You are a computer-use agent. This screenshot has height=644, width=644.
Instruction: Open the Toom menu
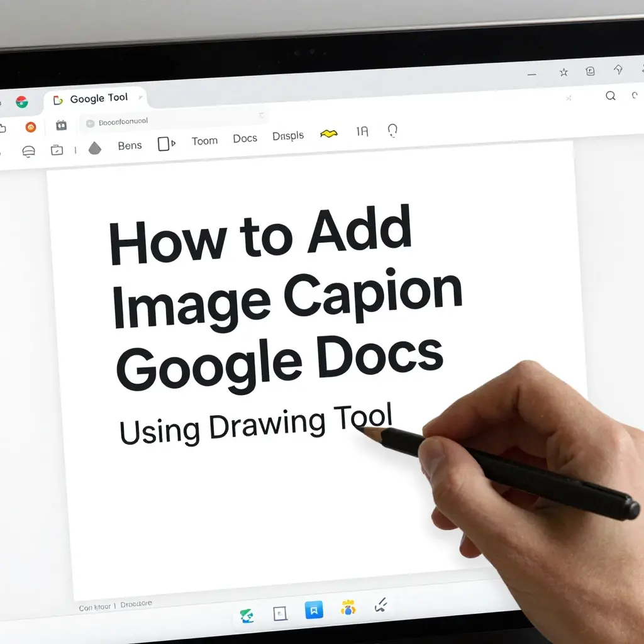point(204,141)
